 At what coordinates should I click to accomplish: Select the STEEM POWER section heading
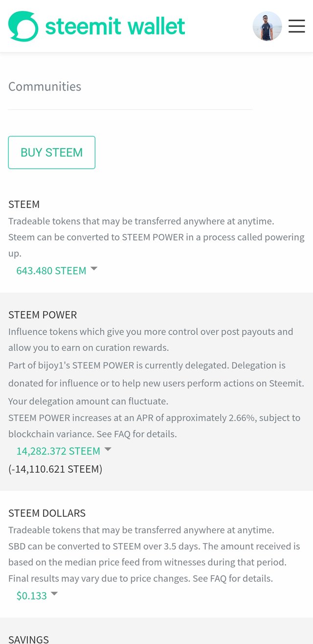(43, 315)
